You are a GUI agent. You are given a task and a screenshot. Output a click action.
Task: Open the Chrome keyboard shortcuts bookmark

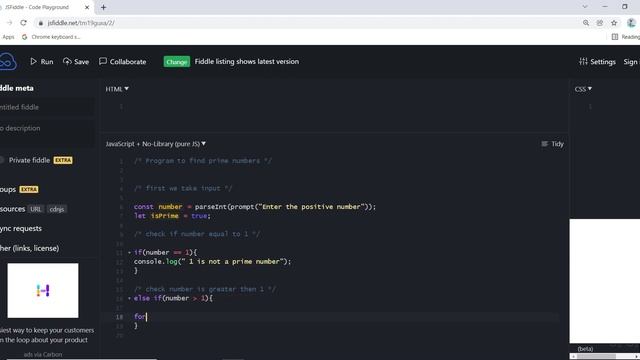click(51, 37)
